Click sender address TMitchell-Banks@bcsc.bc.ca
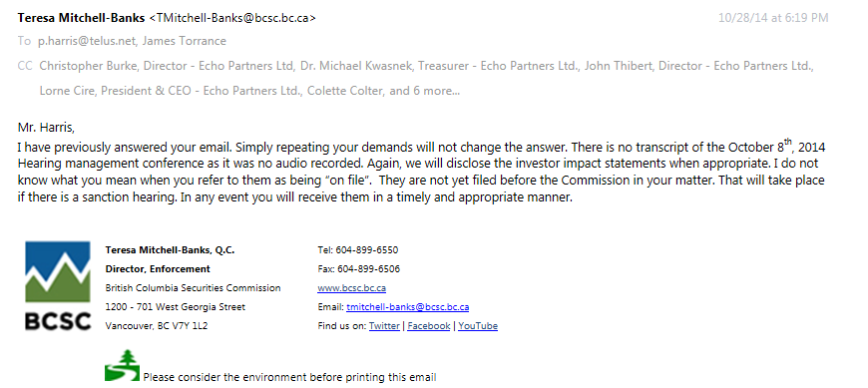Screen dimensions: 868x388 coord(232,18)
